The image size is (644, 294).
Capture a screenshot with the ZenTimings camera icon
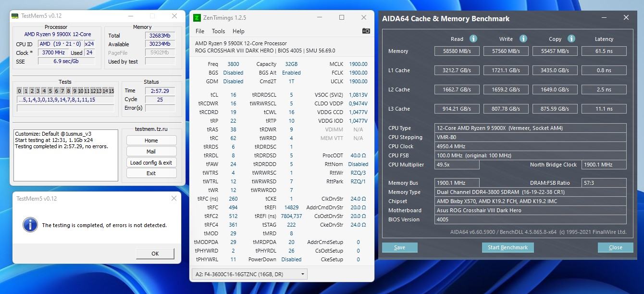tap(366, 31)
